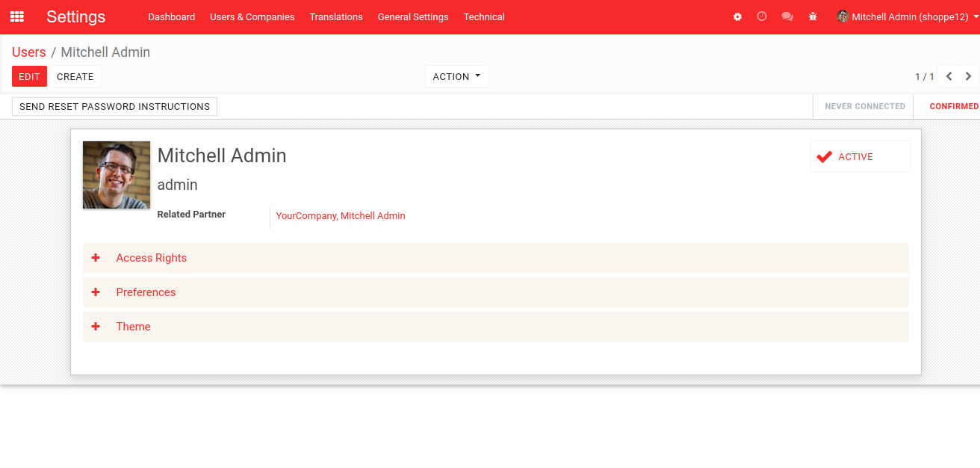Open the Translations menu
980x468 pixels.
click(x=336, y=16)
